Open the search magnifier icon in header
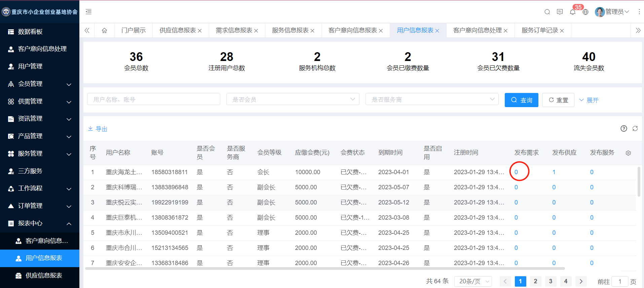The image size is (644, 288). tap(547, 12)
